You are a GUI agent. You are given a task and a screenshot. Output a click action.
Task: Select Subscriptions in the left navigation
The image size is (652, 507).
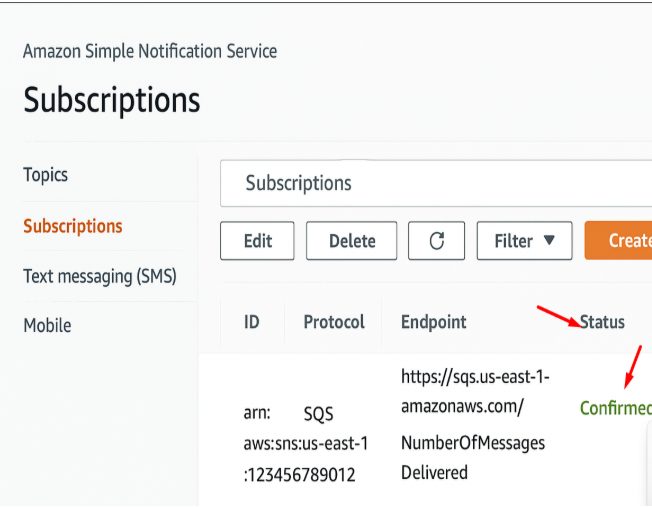[73, 226]
